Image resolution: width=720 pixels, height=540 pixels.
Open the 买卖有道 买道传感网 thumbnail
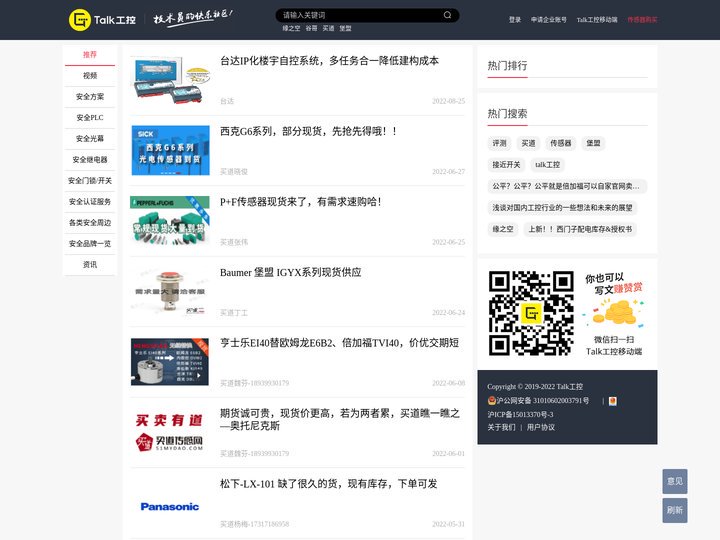[170, 433]
